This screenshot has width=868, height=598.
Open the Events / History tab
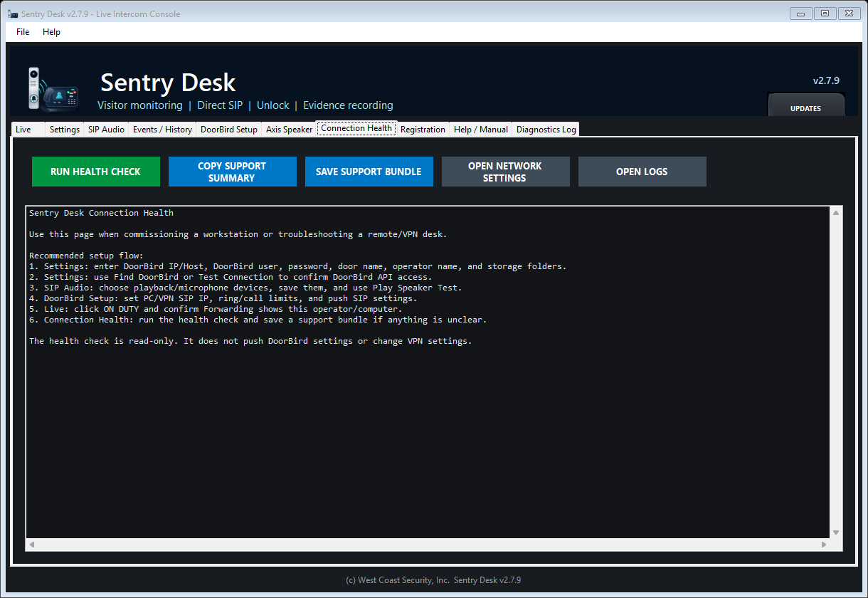click(x=162, y=130)
